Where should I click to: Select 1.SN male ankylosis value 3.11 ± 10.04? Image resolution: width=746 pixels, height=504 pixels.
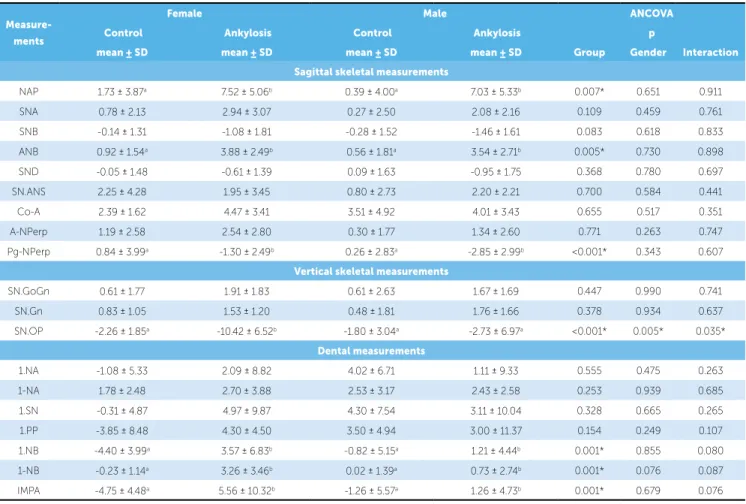tap(496, 410)
